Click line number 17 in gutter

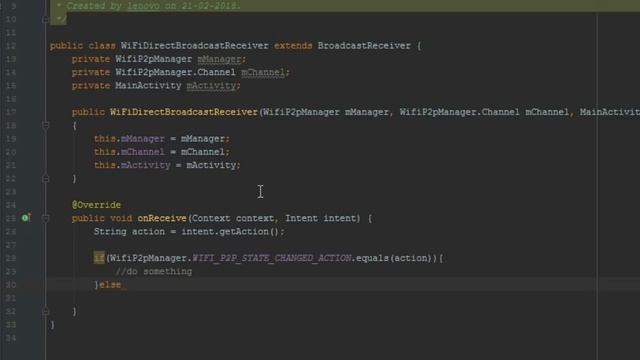click(11, 112)
